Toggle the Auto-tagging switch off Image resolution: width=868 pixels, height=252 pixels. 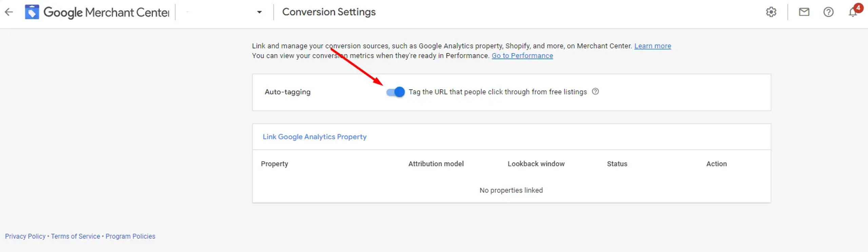coord(395,92)
